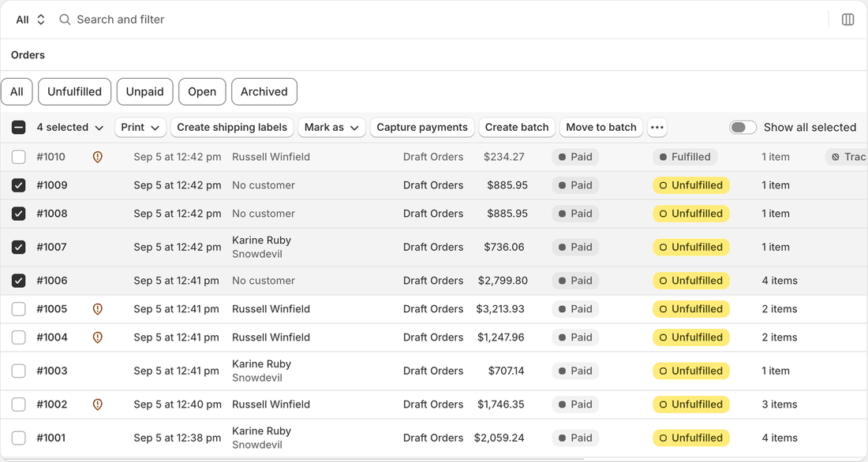Viewport: 868px width, 462px height.
Task: Click No customer on order #1008
Action: coord(264,214)
